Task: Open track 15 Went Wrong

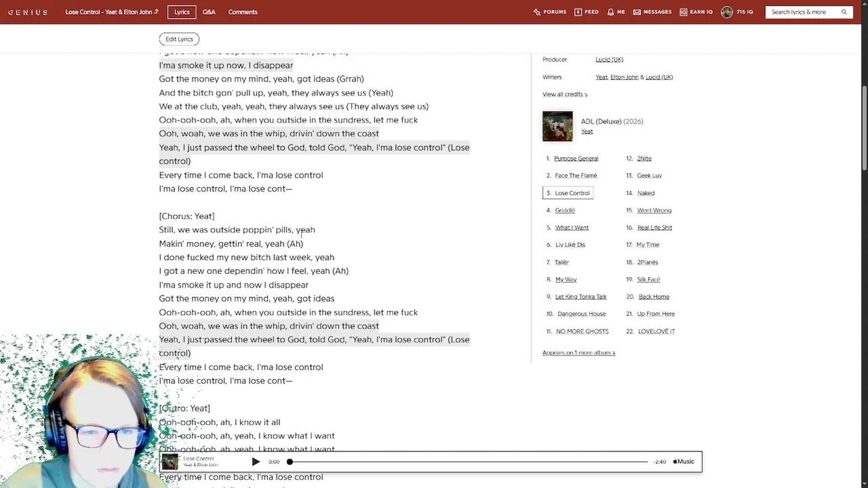Action: [654, 211]
